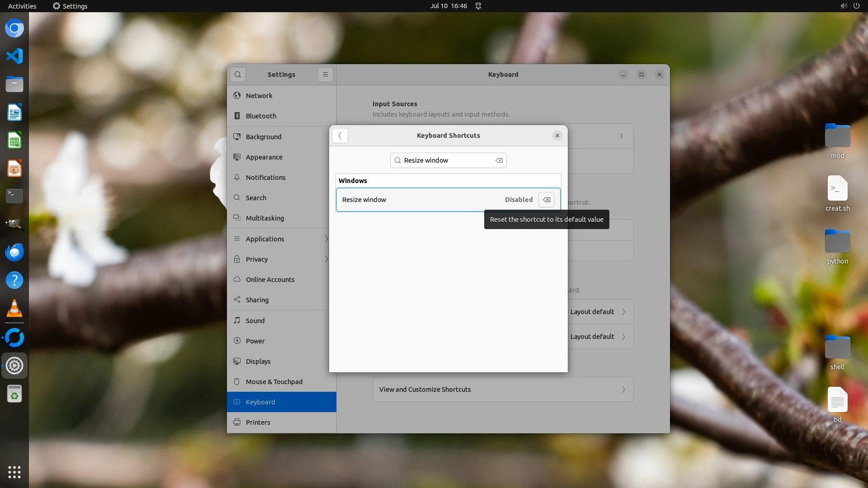Launch Visual Studio Code from the dock
The height and width of the screenshot is (488, 868).
click(14, 56)
